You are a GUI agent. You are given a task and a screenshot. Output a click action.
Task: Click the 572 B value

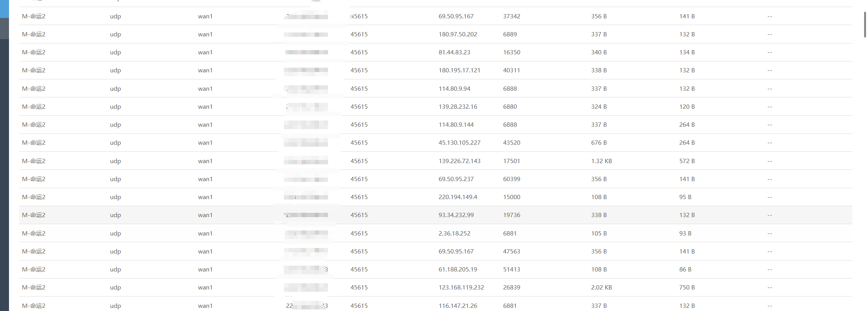pyautogui.click(x=687, y=161)
